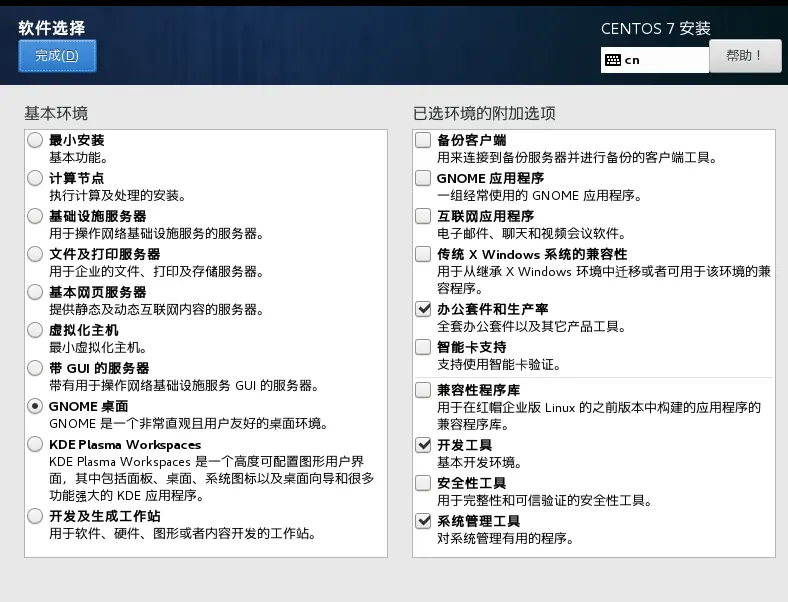
Task: Click the keyboard layout icon next to cn
Action: pyautogui.click(x=613, y=60)
